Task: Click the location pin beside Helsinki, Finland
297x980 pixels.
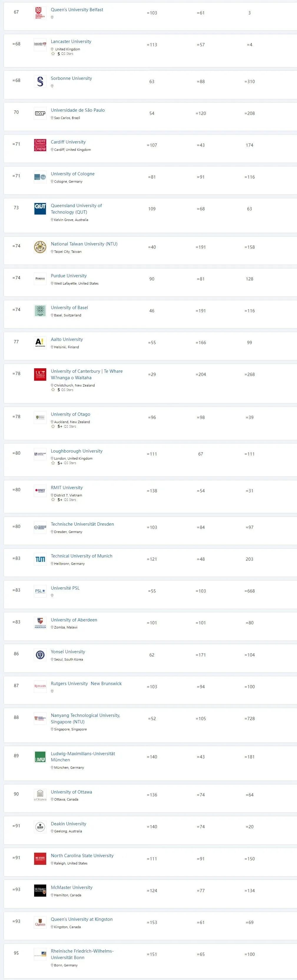Action: tap(52, 347)
